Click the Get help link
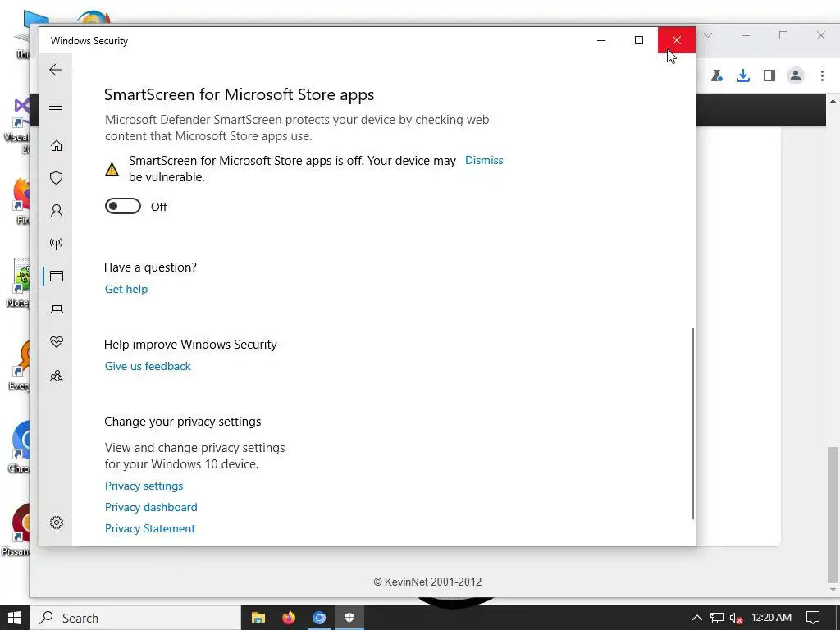Screen dimensions: 840x630 (x=126, y=289)
